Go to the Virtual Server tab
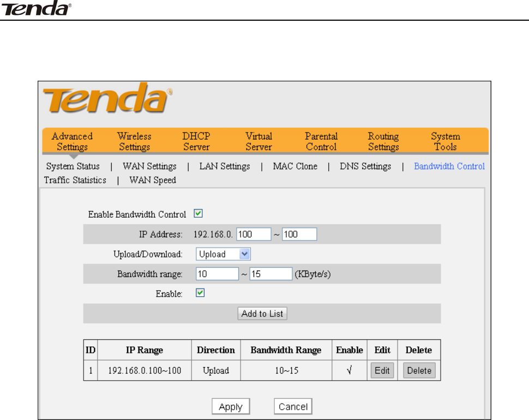This screenshot has height=420, width=529. pos(259,141)
